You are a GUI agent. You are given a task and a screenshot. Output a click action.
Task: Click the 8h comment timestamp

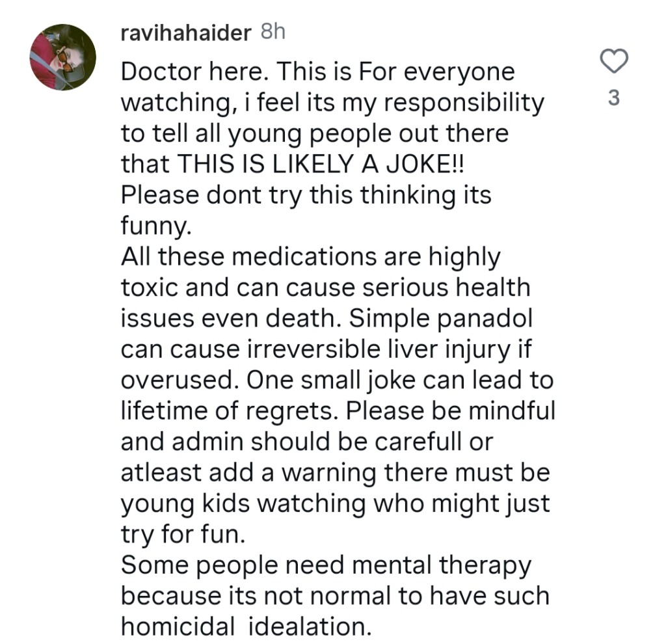[x=273, y=33]
